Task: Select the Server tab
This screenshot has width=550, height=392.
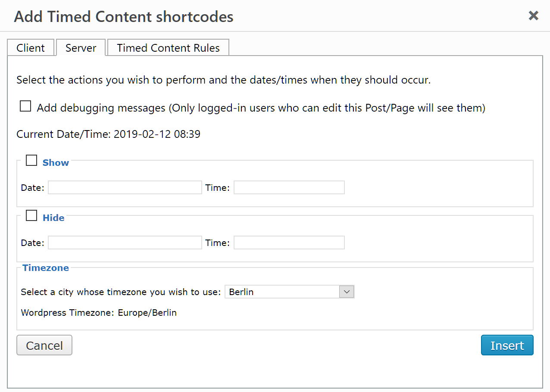Action: 81,48
